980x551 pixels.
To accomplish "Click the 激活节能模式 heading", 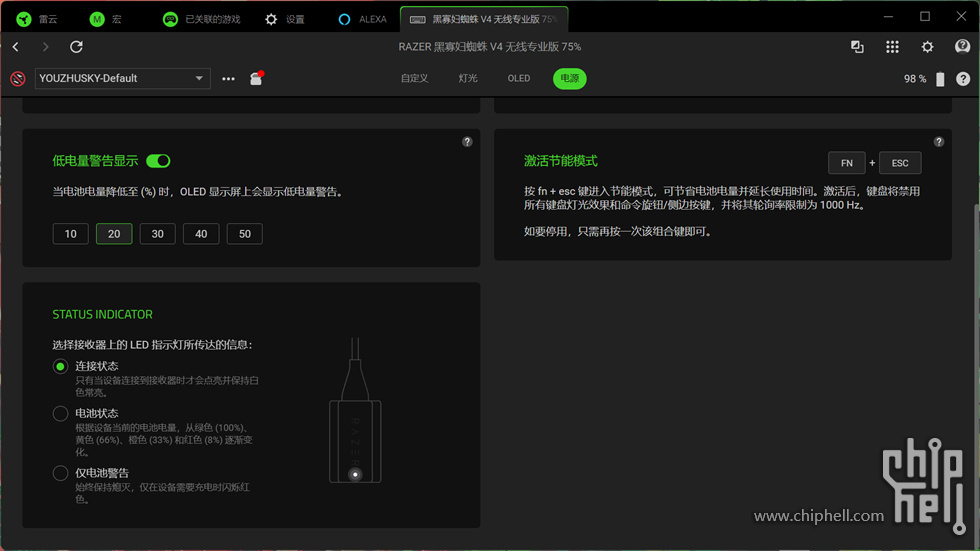I will (561, 161).
